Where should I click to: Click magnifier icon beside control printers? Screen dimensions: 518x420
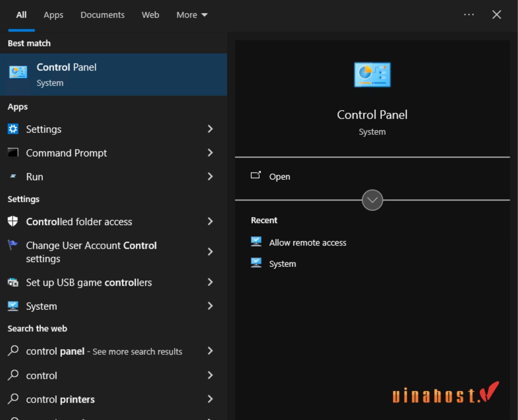click(13, 399)
